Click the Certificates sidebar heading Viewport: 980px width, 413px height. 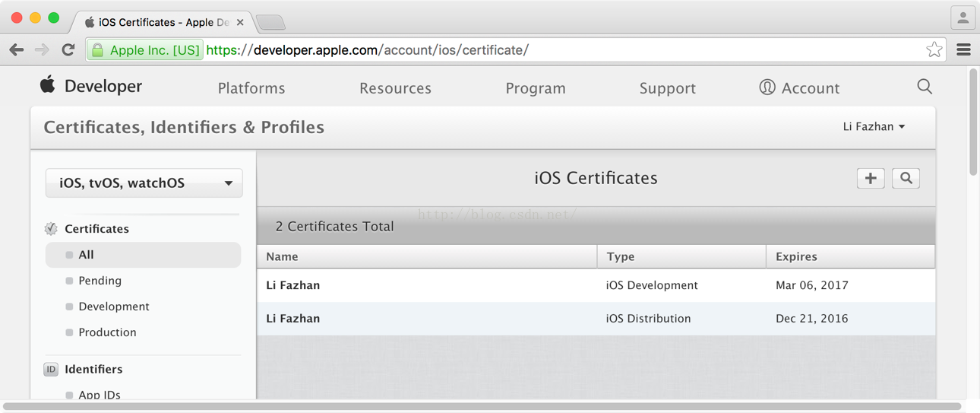96,229
